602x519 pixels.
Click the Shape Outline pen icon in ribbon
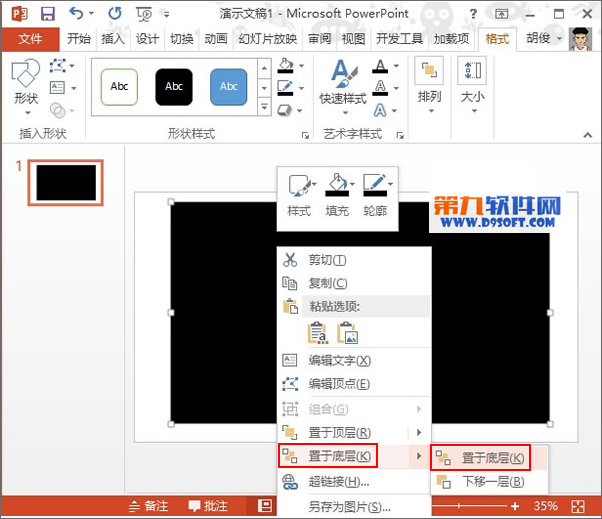tap(285, 88)
